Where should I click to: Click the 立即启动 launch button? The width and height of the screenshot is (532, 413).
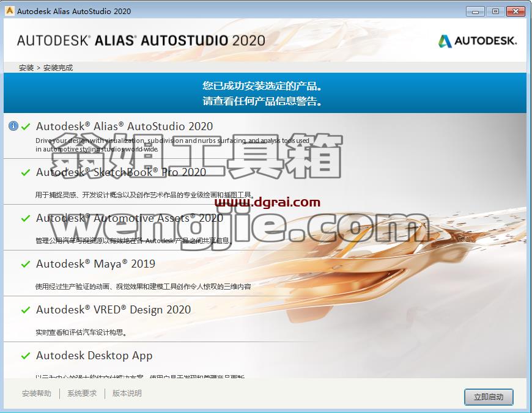(489, 397)
